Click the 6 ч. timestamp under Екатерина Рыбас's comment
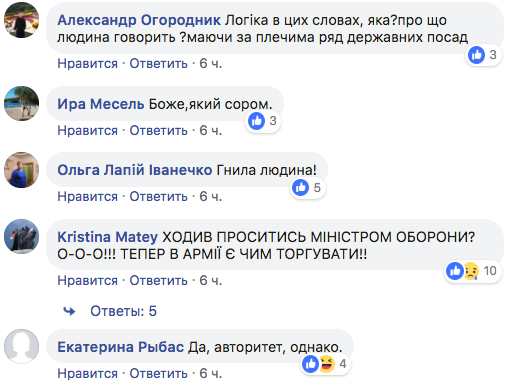510x388 pixels. (210, 373)
